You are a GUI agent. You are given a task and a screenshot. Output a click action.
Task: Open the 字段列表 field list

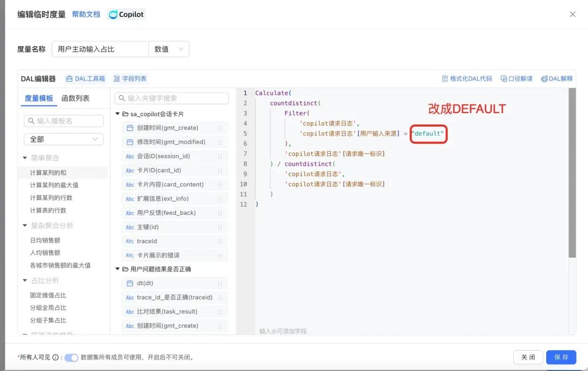[130, 79]
